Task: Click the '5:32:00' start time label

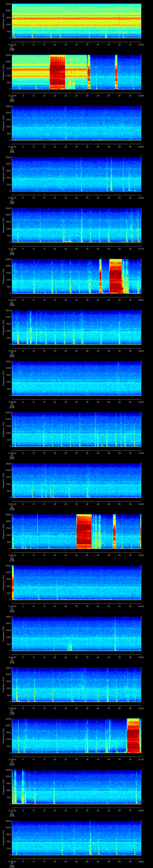Action: [x=12, y=555]
